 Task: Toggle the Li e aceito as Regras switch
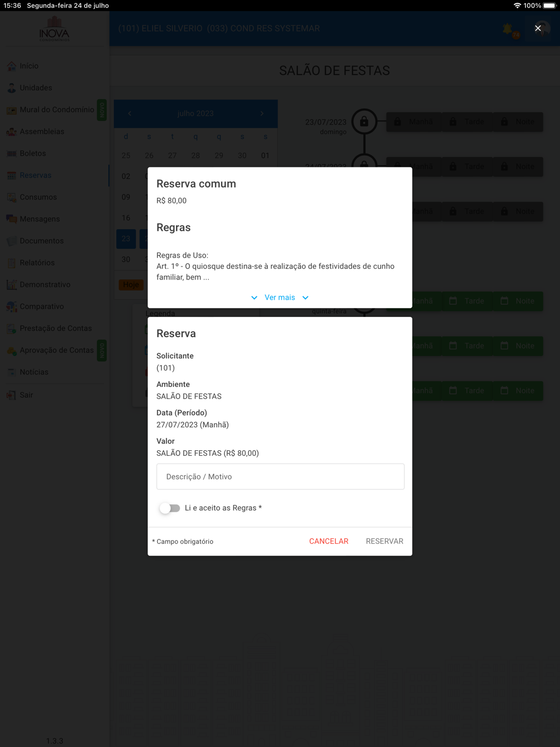pos(170,508)
